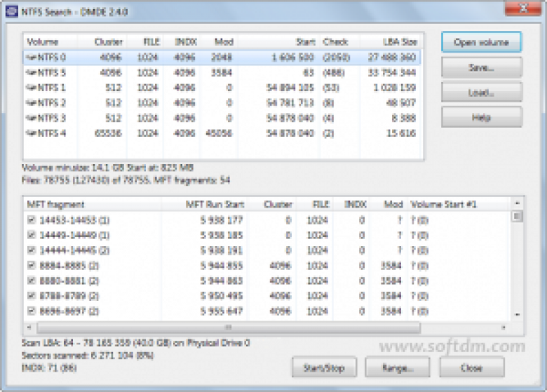Sort by the Volume column header
The width and height of the screenshot is (547, 392).
50,42
